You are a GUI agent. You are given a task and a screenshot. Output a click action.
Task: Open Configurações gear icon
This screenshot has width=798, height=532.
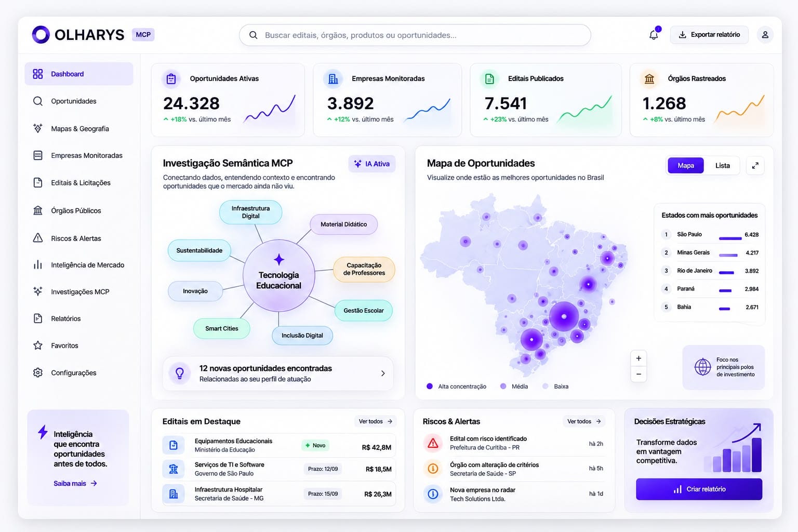point(38,373)
